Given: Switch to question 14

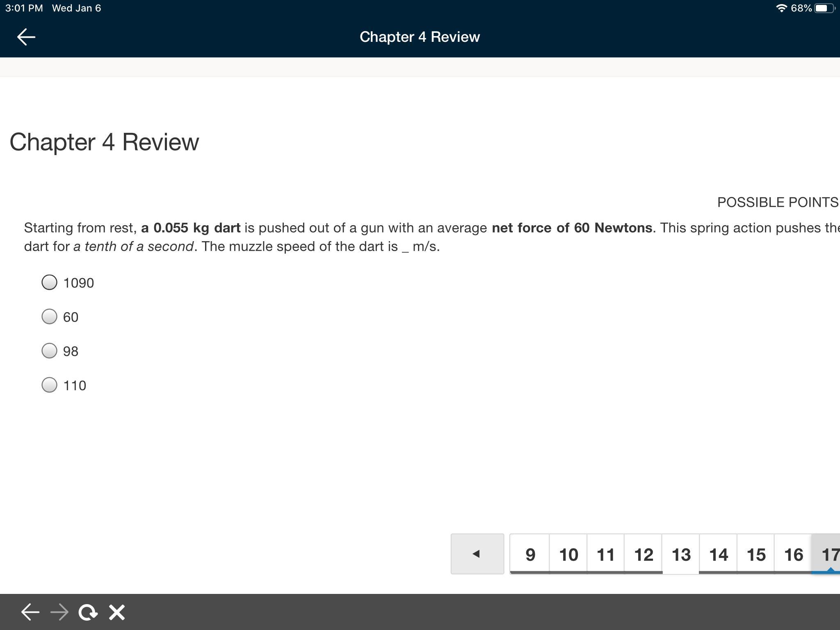Looking at the screenshot, I should (x=718, y=555).
